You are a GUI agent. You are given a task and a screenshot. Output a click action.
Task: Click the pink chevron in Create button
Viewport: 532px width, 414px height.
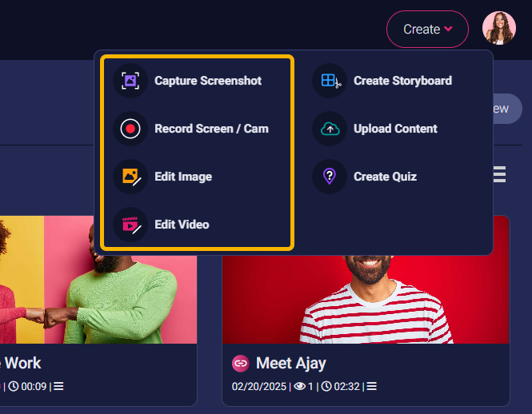pyautogui.click(x=448, y=29)
